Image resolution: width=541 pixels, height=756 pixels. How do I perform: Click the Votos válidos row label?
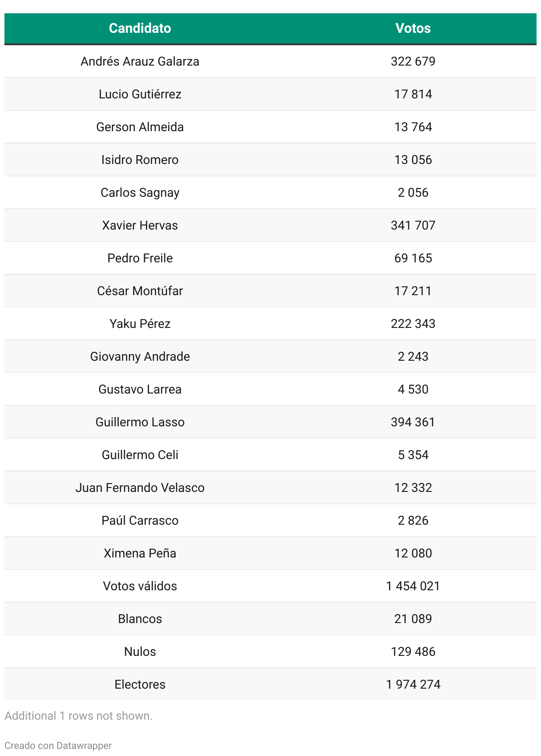[x=140, y=586]
